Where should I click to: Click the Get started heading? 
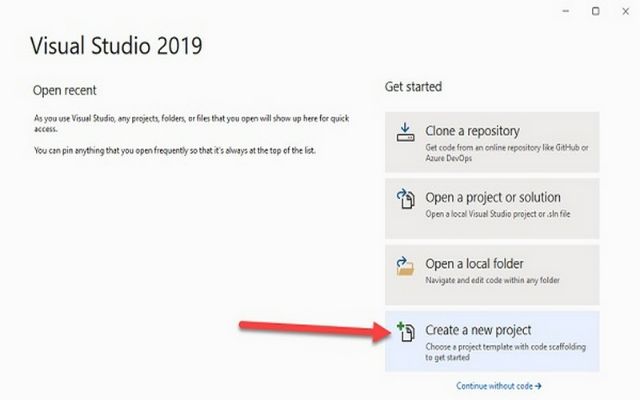coord(413,87)
